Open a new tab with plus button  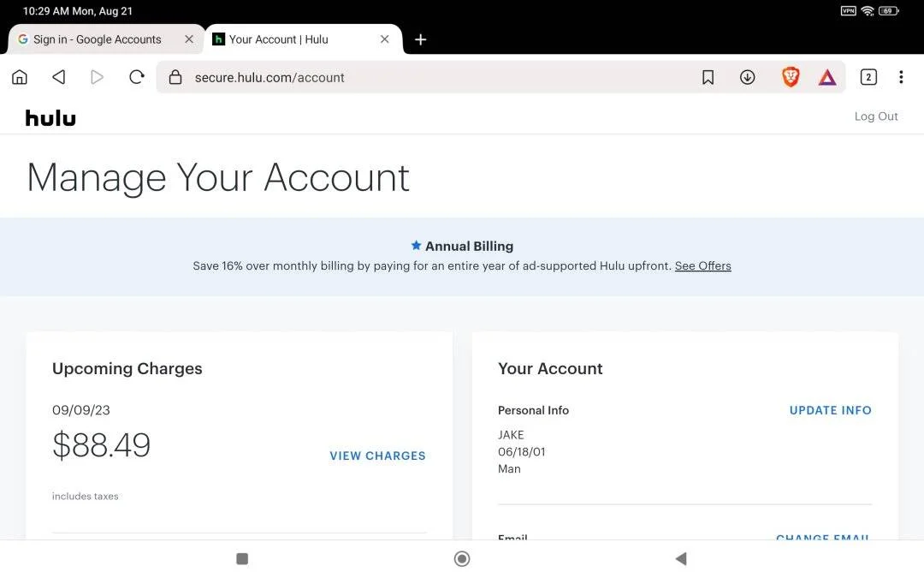point(420,39)
